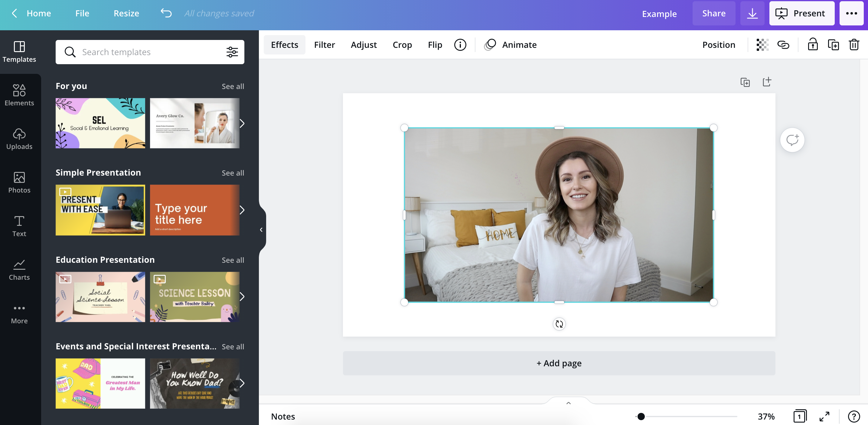Click the rotate handle below the image
This screenshot has height=425, width=868.
tap(559, 324)
